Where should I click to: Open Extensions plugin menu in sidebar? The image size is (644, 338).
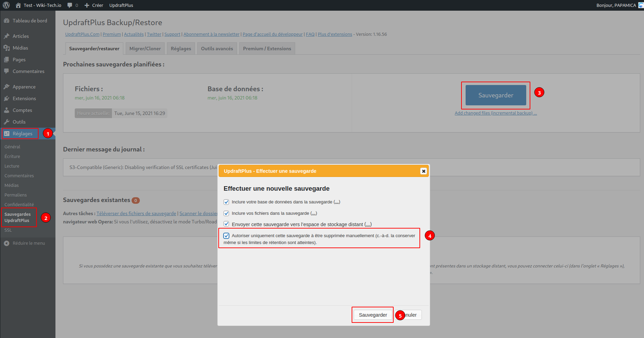24,98
